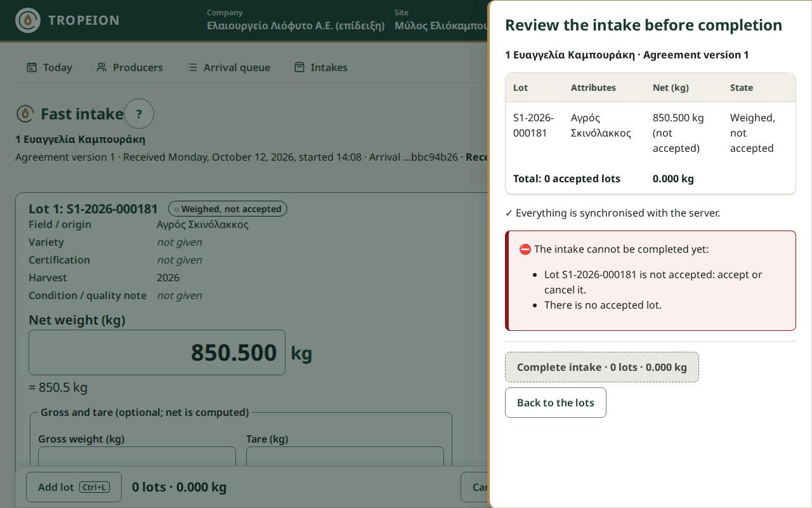Click the Fast intake olive drop icon
812x508 pixels.
click(25, 114)
